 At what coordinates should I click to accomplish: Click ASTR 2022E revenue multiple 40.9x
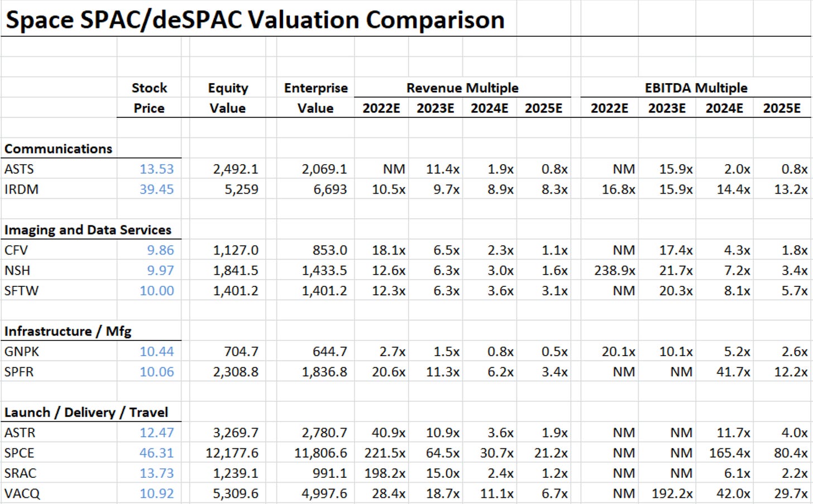coord(389,433)
